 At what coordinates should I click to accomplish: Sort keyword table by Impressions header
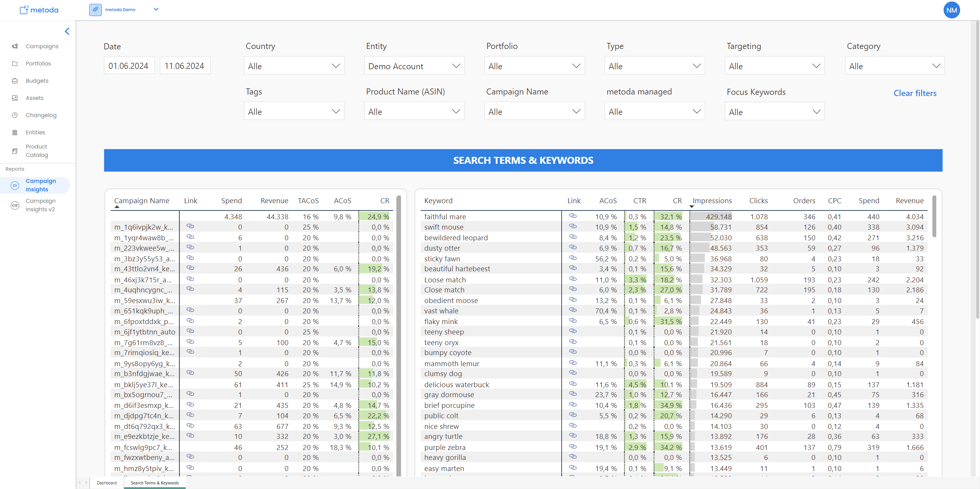(712, 200)
